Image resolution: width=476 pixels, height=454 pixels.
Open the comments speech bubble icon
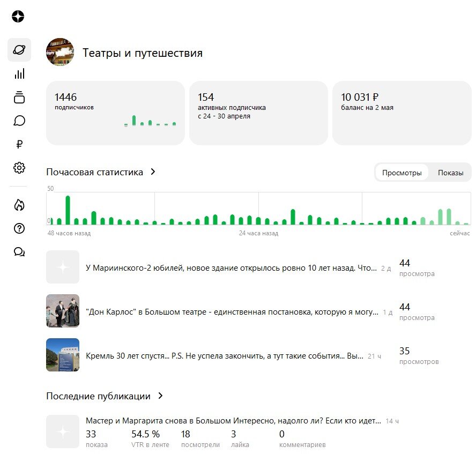tap(19, 121)
